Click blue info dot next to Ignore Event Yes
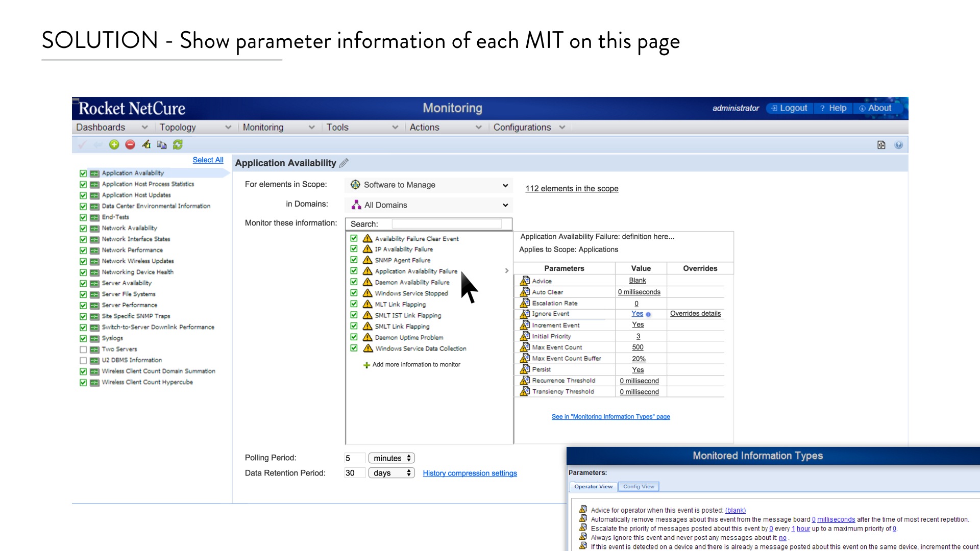This screenshot has width=980, height=551. click(648, 314)
